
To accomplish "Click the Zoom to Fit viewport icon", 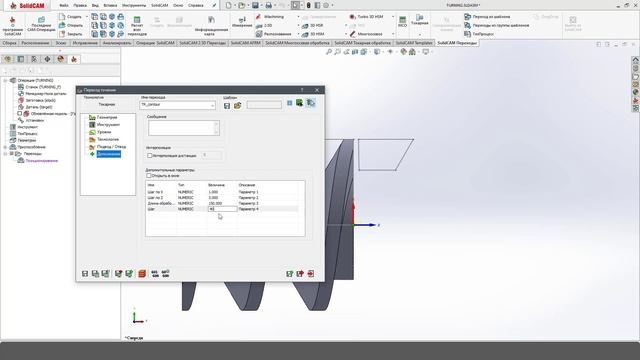I will 329,52.
